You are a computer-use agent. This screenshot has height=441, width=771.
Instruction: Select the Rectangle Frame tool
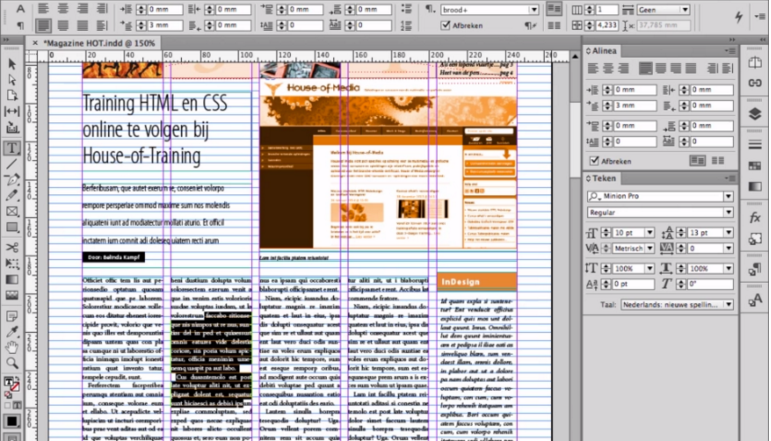coord(12,211)
